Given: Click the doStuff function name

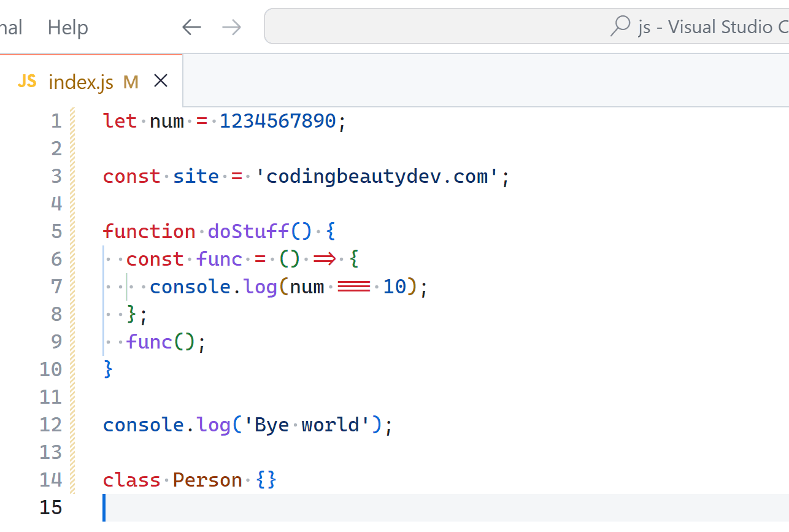Looking at the screenshot, I should [x=248, y=231].
